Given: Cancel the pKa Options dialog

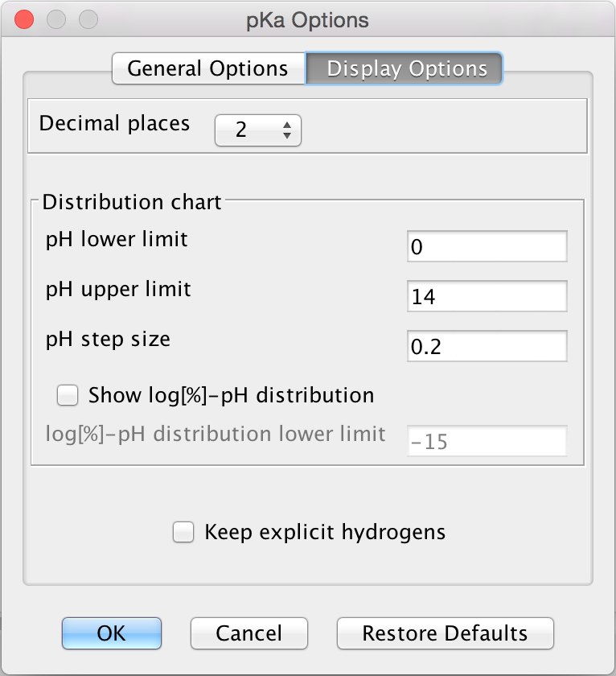Looking at the screenshot, I should click(249, 633).
